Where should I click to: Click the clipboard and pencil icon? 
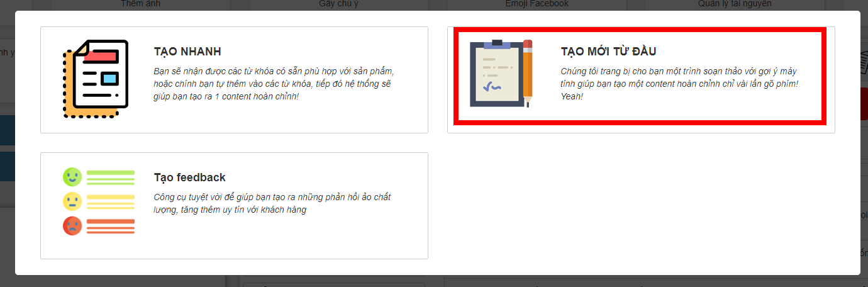(x=501, y=74)
